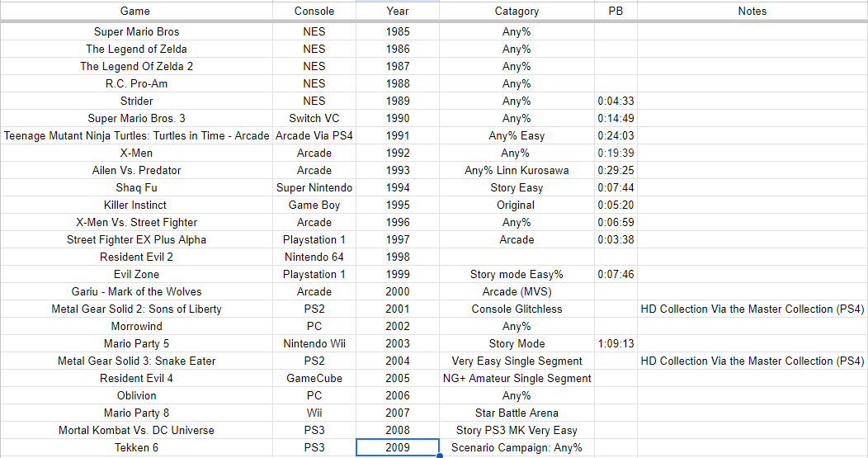Image resolution: width=868 pixels, height=458 pixels.
Task: Select the highlighted '2009' year cell
Action: point(398,447)
